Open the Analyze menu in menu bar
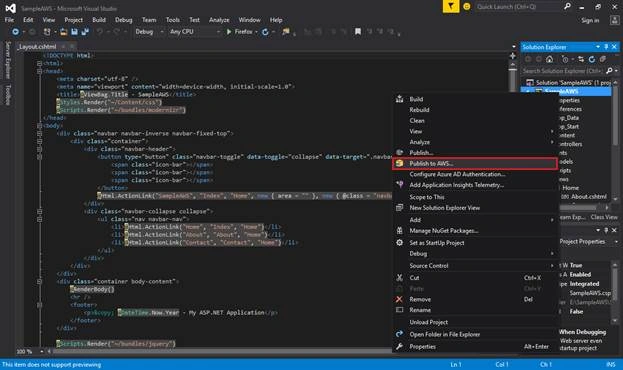This screenshot has height=370, width=623. [x=219, y=20]
